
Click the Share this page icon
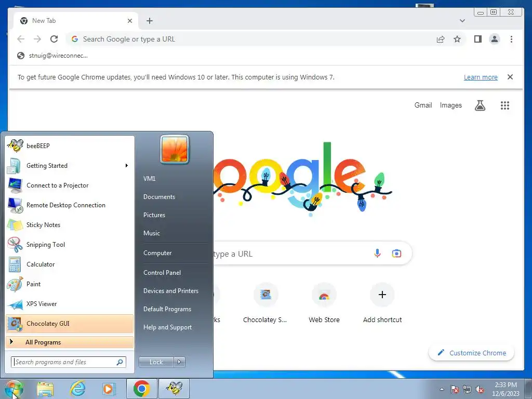click(x=441, y=39)
